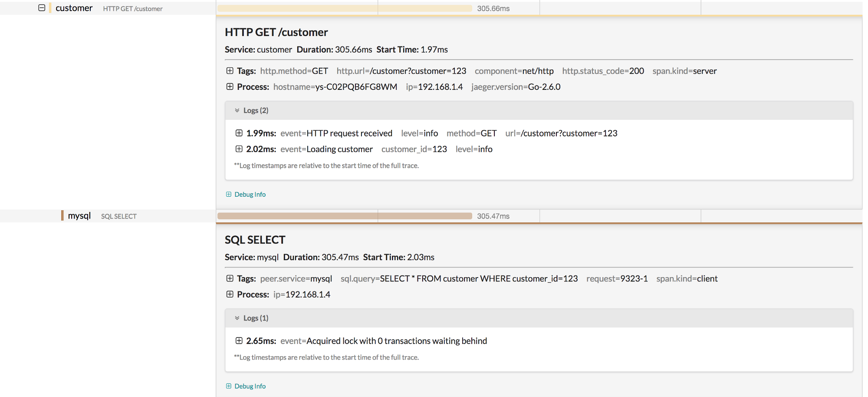868x397 pixels.
Task: Expand Tags in SQL SELECT span
Action: pos(230,278)
